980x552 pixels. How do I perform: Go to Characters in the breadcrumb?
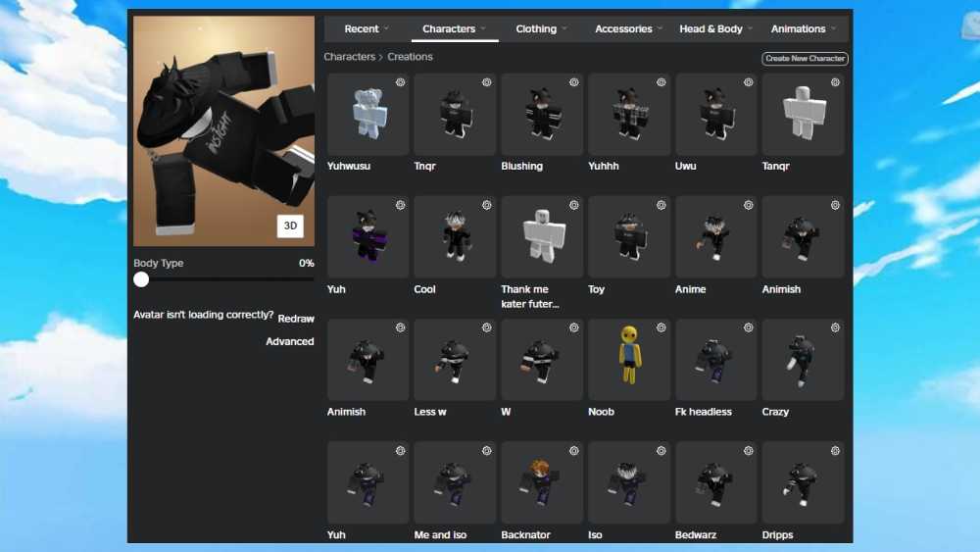pyautogui.click(x=350, y=56)
